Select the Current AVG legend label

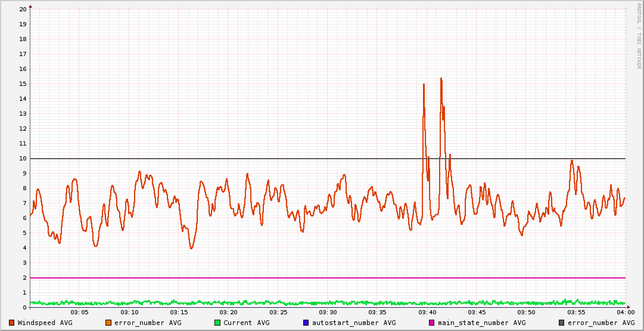[246, 323]
